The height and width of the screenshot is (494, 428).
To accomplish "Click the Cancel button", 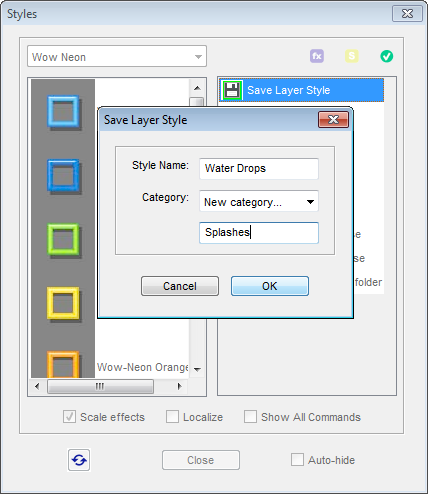I will 180,286.
